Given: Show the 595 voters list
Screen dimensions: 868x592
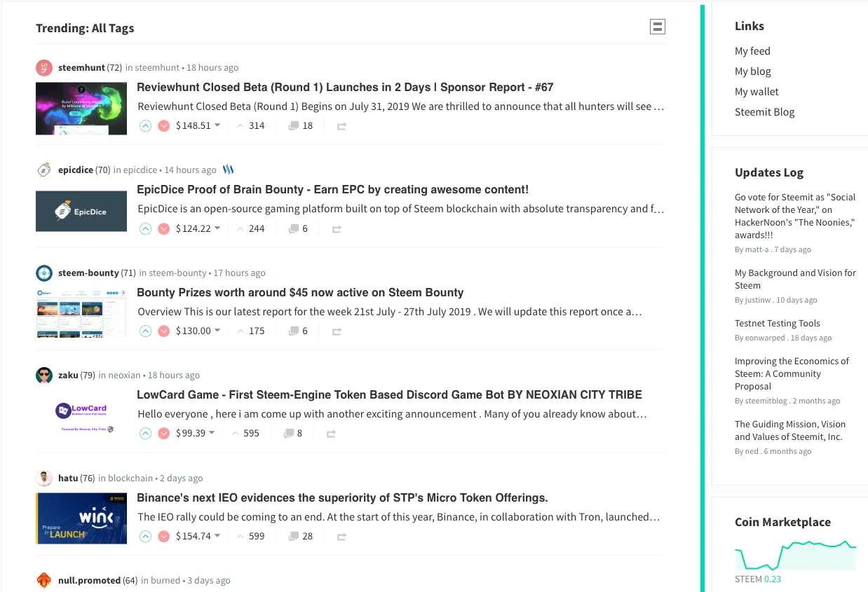Looking at the screenshot, I should [251, 433].
